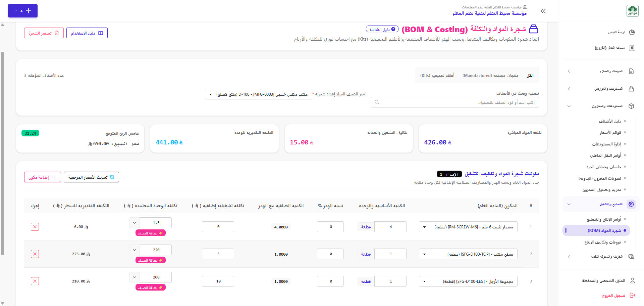Open unit cost dropdown showing 220

coord(135,250)
